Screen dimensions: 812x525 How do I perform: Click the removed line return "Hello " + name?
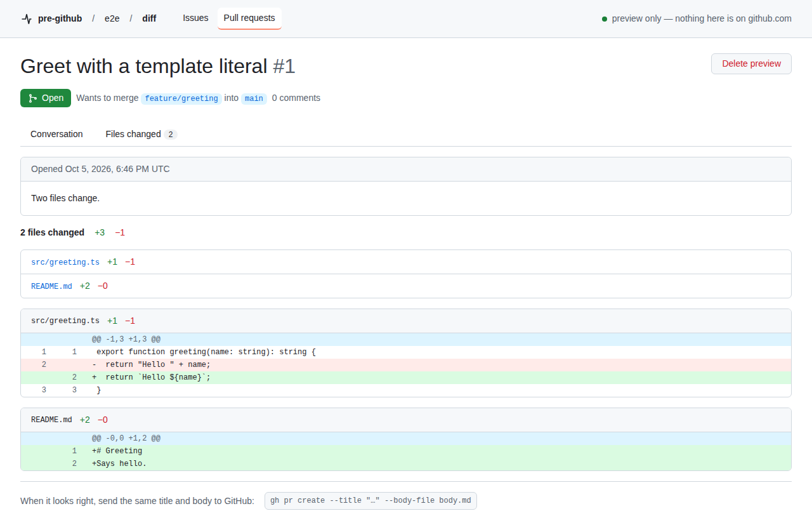[406, 364]
